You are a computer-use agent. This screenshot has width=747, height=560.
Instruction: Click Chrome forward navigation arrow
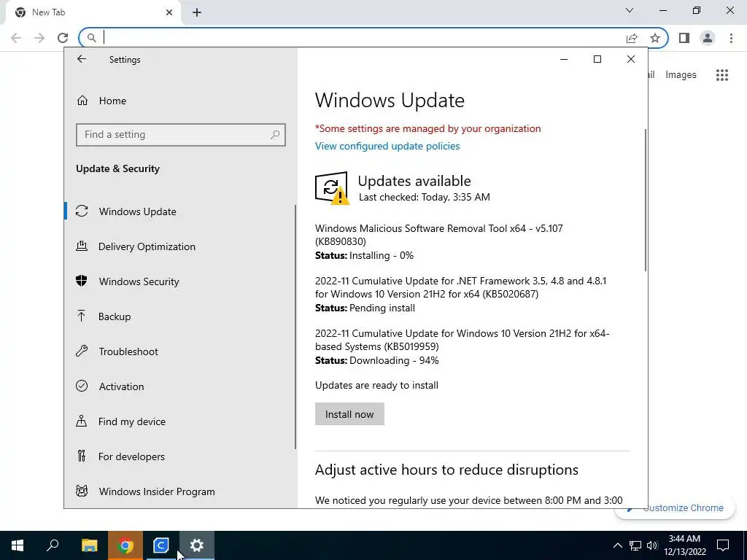coord(39,38)
